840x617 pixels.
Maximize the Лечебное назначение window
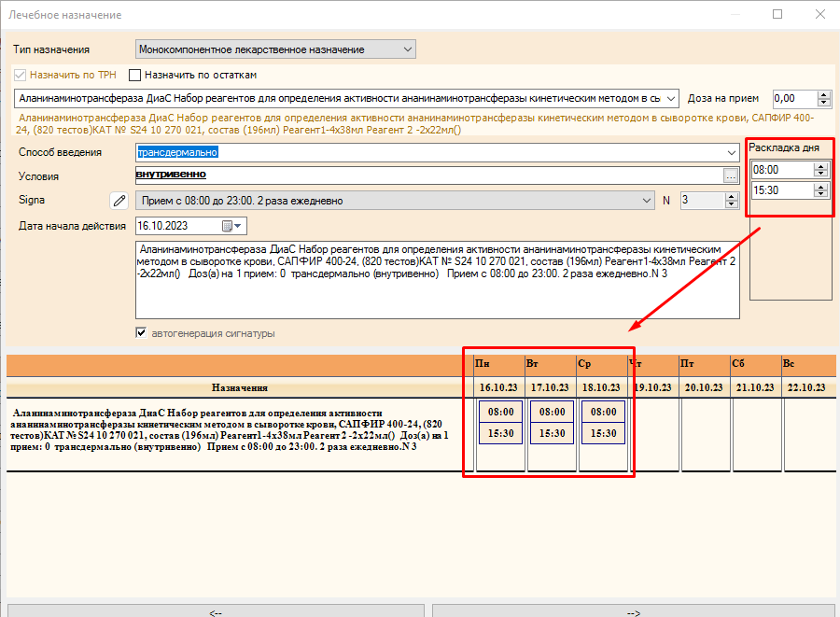(x=777, y=14)
